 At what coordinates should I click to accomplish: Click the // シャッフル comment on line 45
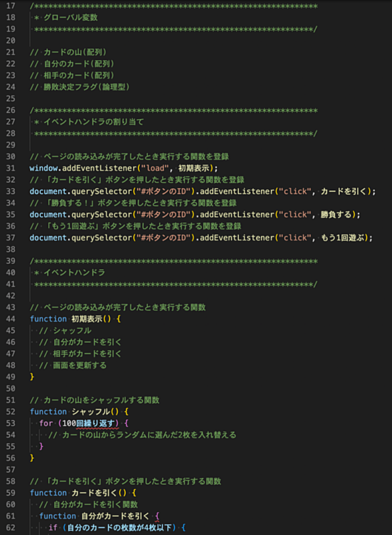tap(65, 331)
